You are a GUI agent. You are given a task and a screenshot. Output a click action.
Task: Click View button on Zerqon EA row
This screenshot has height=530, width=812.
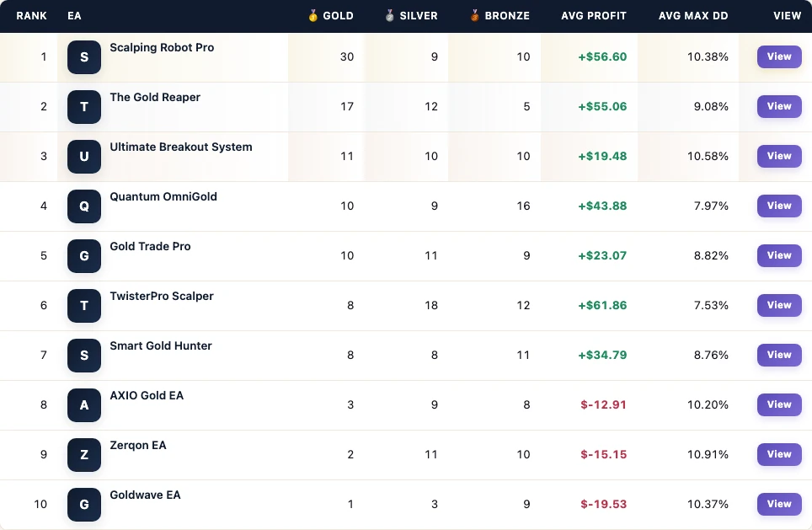[x=779, y=454]
